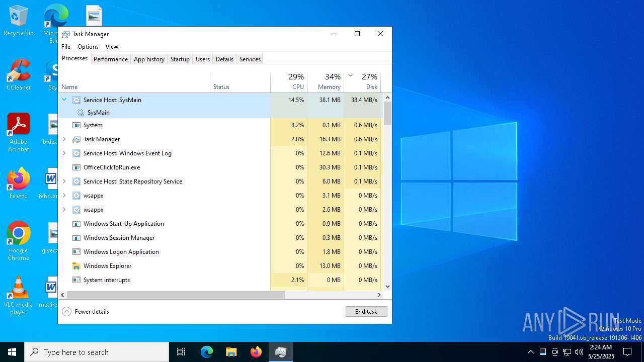Show hidden system tray icons
Viewport: 644px width, 362px height.
530,352
